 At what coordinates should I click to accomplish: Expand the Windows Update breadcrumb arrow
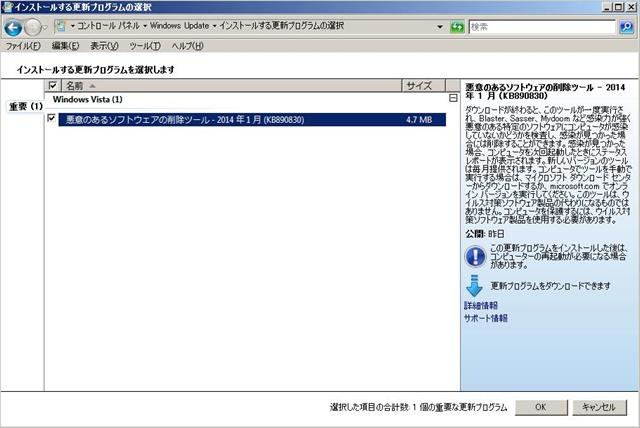[x=214, y=26]
